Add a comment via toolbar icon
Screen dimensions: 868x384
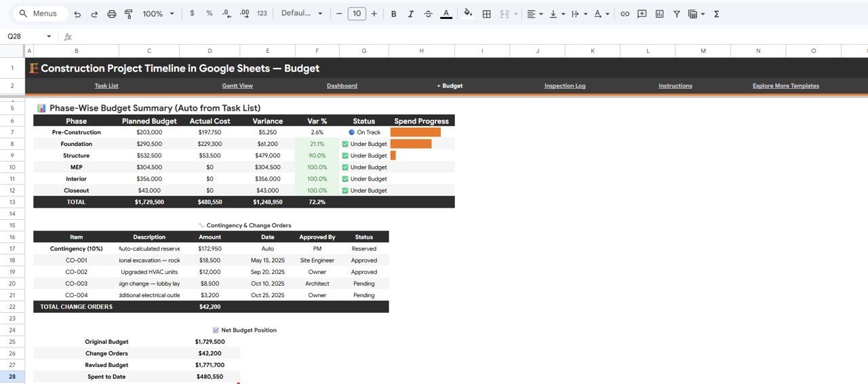(x=642, y=14)
